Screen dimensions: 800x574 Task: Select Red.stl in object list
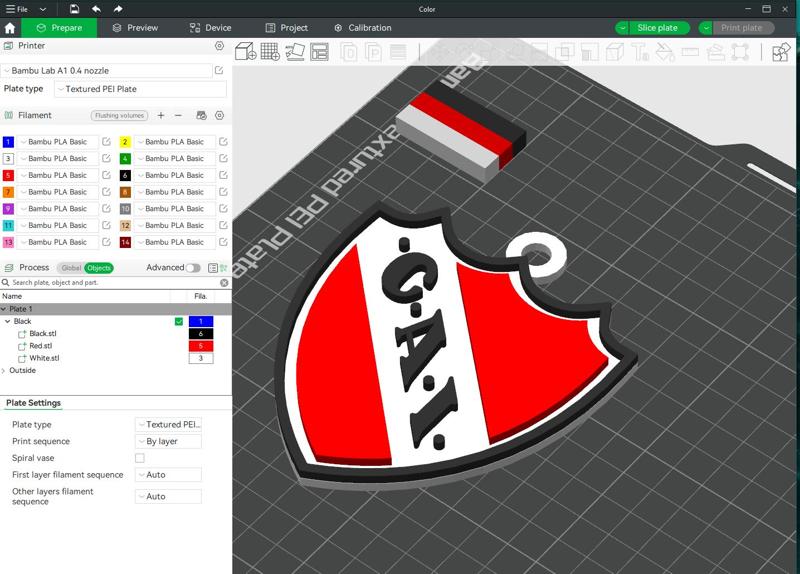tap(41, 346)
